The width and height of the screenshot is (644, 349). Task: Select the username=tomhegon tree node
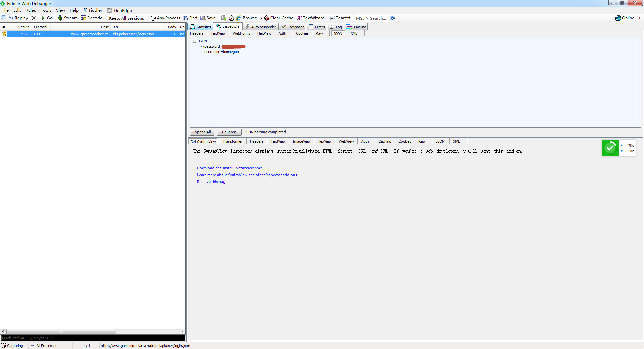tap(221, 52)
